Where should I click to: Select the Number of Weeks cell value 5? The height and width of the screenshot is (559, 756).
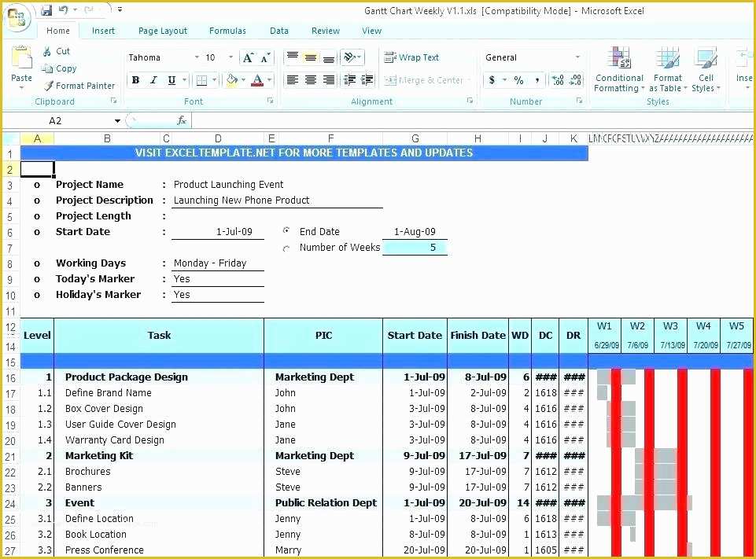tap(415, 248)
